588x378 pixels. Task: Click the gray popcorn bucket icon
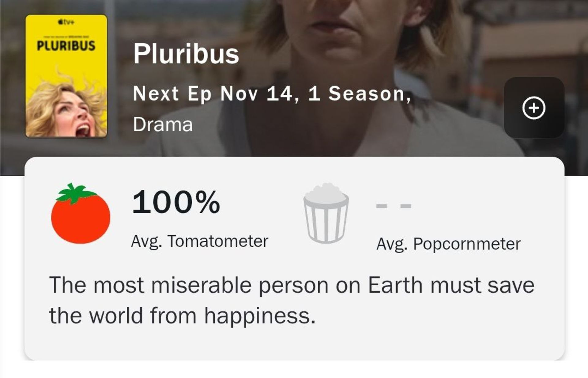[x=326, y=213]
